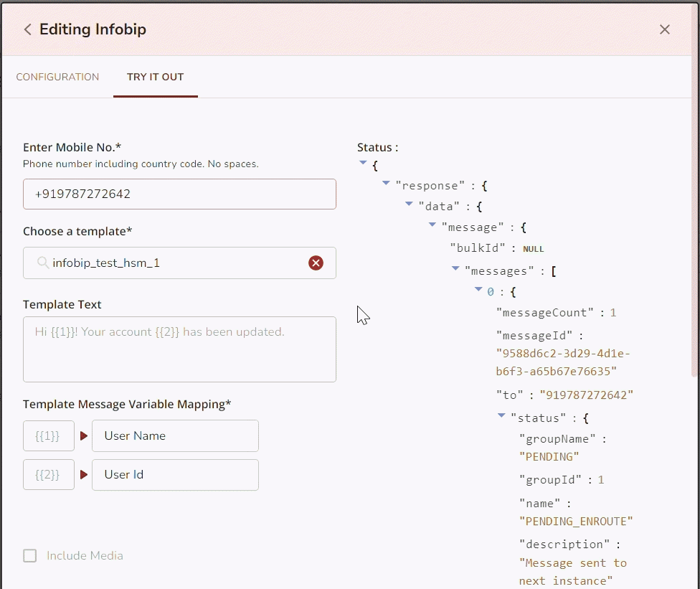The height and width of the screenshot is (589, 700).
Task: Click the search icon in template field
Action: pyautogui.click(x=43, y=263)
